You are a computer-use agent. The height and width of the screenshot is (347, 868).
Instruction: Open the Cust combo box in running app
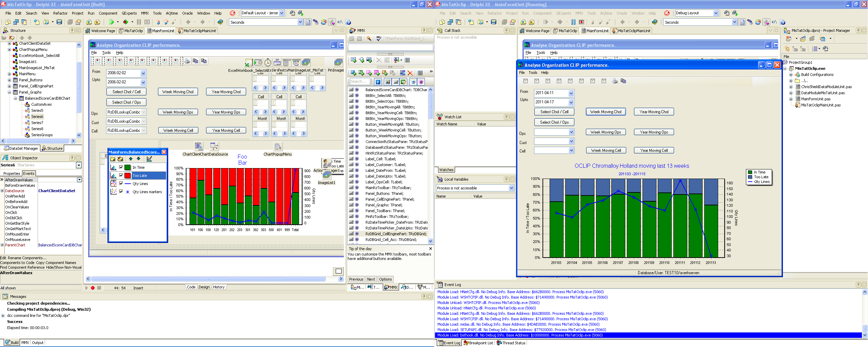(x=571, y=141)
